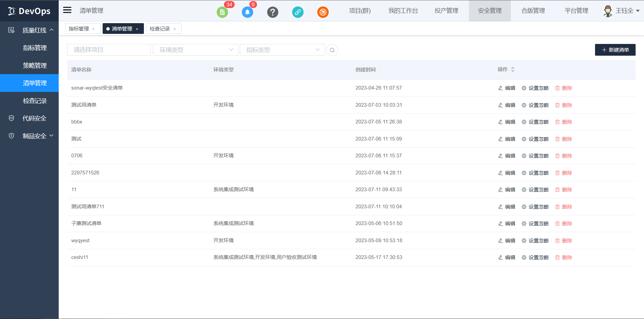
Task: Click the orange circular icon in header
Action: tap(323, 12)
